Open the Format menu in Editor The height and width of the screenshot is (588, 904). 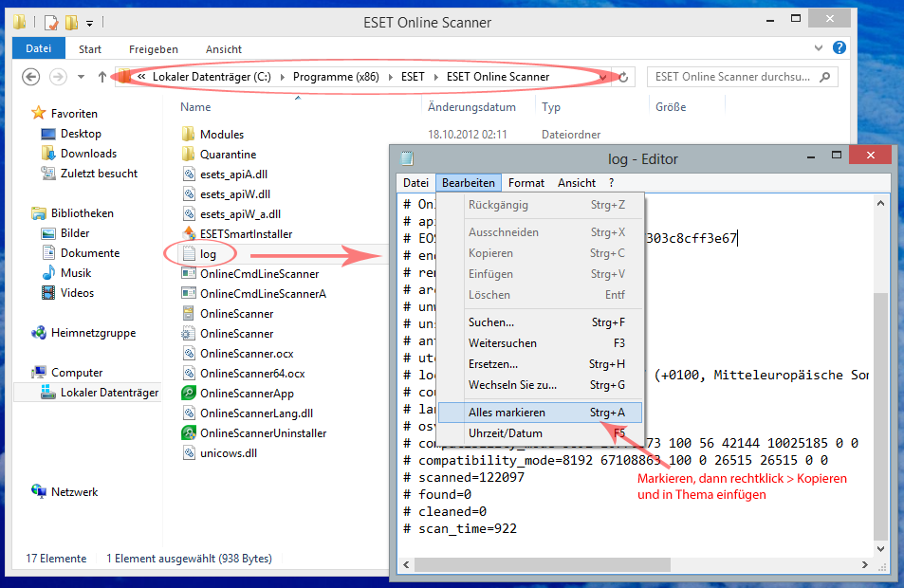coord(526,183)
